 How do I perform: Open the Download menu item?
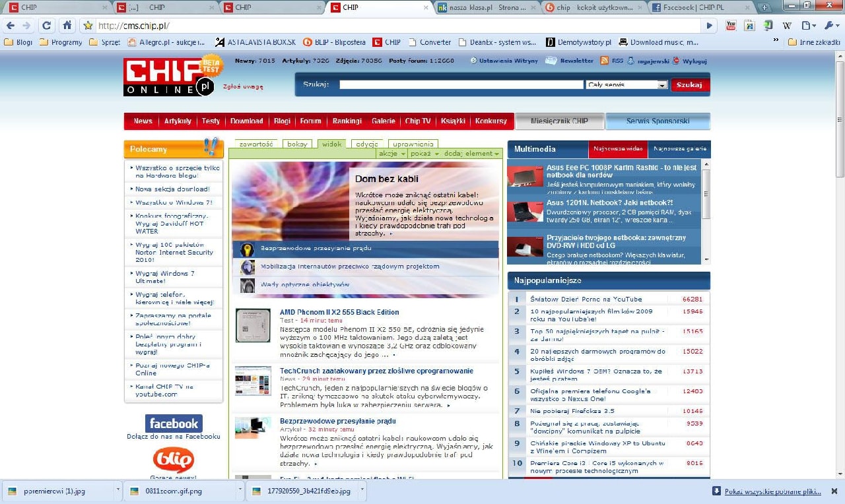246,121
